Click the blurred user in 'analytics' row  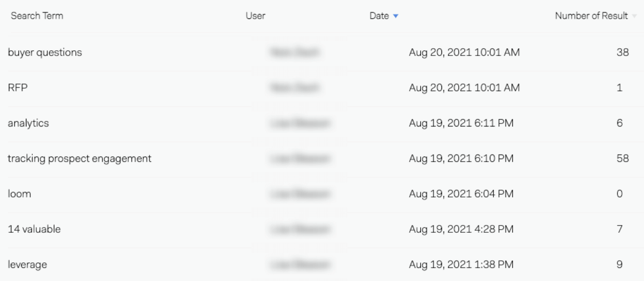[x=300, y=123]
